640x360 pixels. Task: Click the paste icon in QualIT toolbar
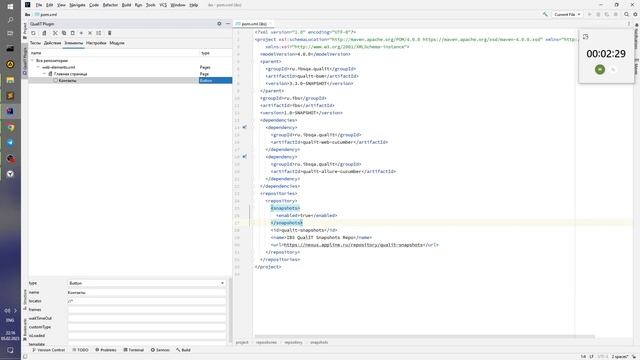click(73, 33)
